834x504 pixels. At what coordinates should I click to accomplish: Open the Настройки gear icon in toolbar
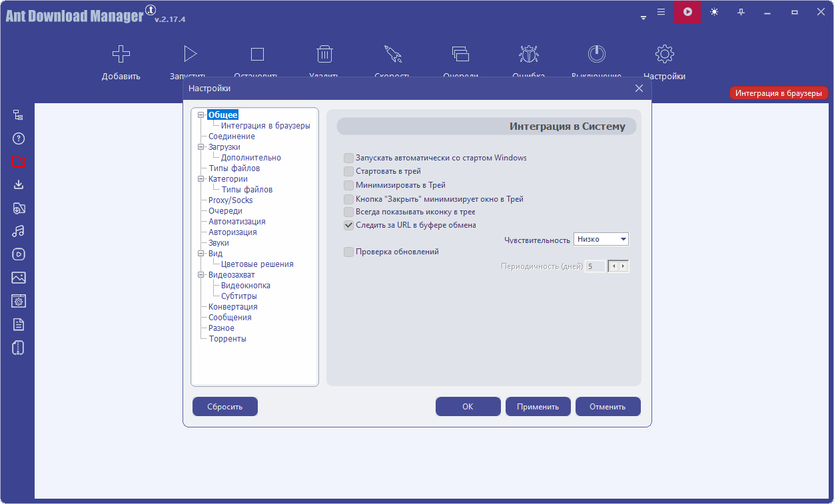[665, 54]
